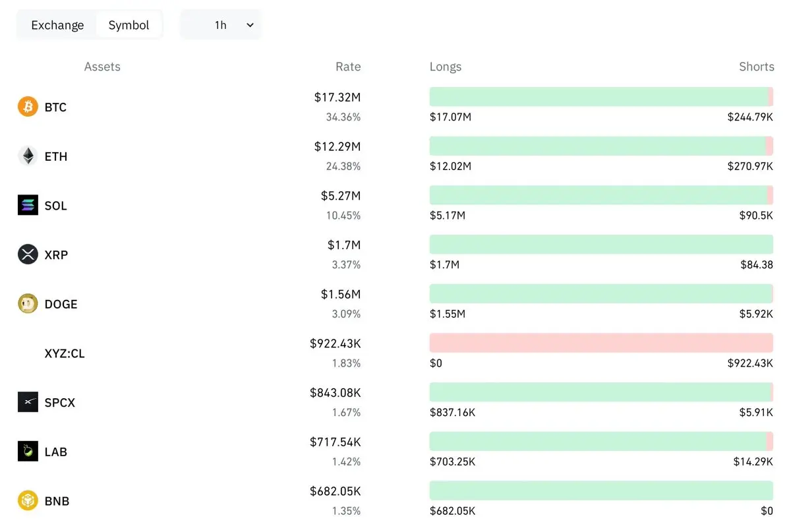Image resolution: width=791 pixels, height=532 pixels.
Task: Click the XRP coin icon
Action: pyautogui.click(x=28, y=254)
